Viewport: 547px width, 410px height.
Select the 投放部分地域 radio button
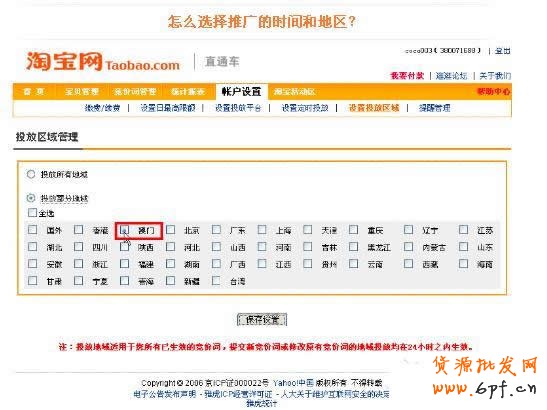[31, 198]
